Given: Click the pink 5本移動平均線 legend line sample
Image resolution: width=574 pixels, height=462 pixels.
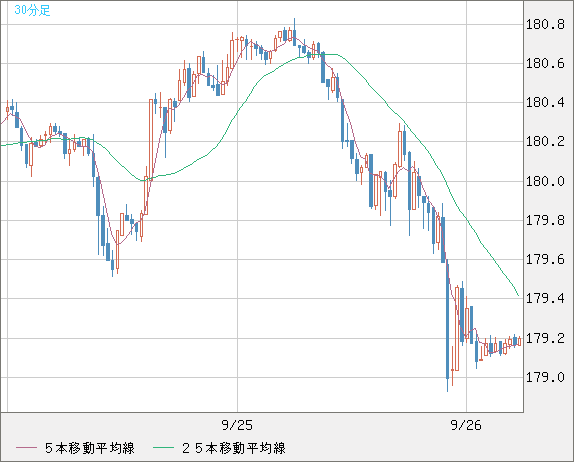Looking at the screenshot, I should [x=26, y=448].
